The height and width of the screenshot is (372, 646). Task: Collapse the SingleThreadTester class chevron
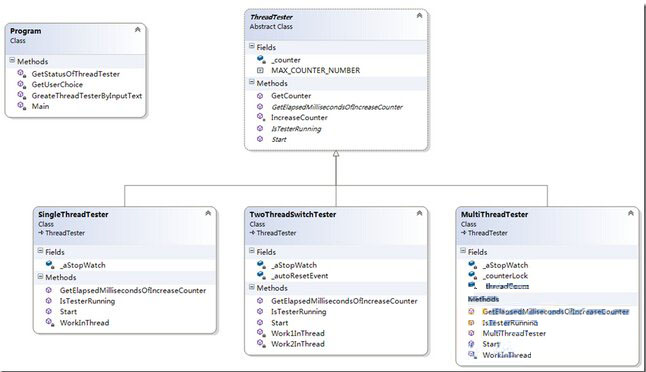(x=208, y=213)
